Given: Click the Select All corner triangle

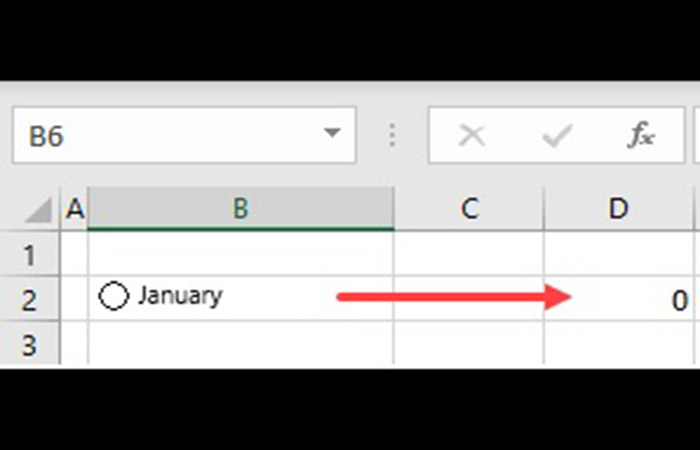Looking at the screenshot, I should click(x=37, y=209).
